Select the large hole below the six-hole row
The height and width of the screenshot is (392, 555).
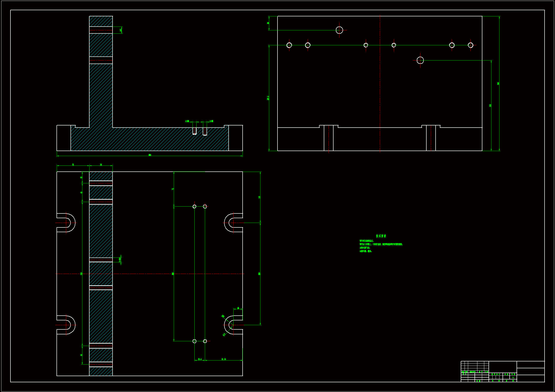[420, 60]
